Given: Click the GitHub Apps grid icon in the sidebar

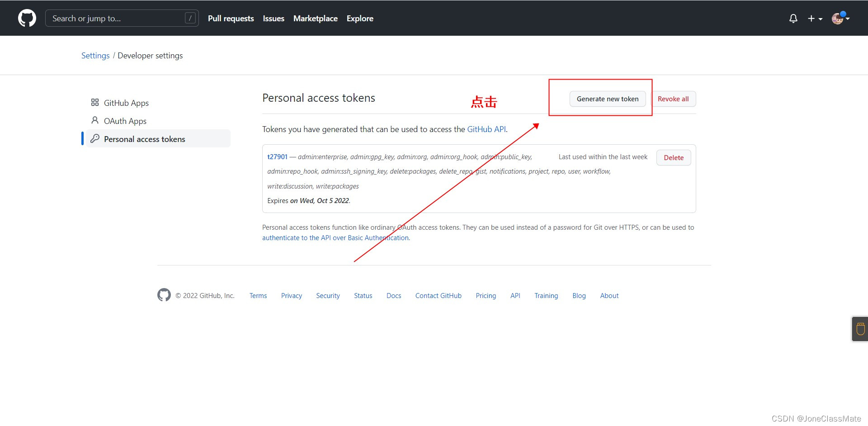Looking at the screenshot, I should [x=95, y=103].
